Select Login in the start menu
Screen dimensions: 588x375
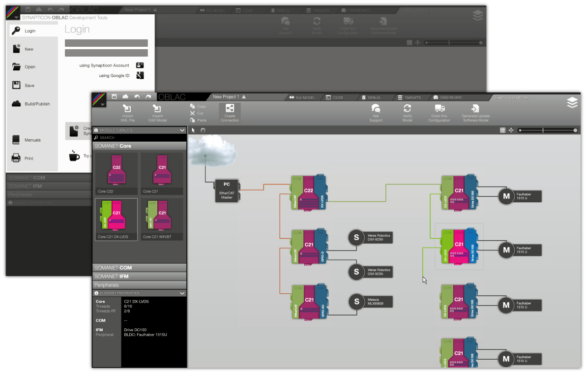pos(34,31)
